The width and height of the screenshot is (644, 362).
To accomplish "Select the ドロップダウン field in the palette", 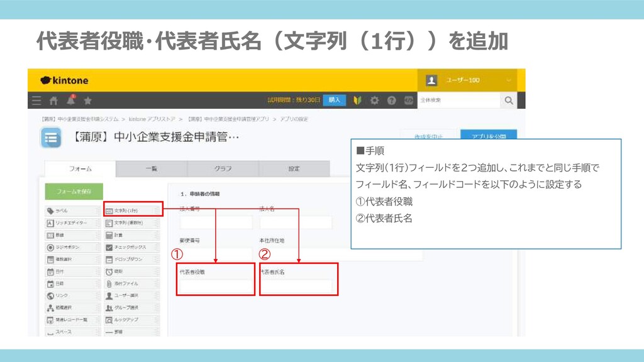I will tap(131, 260).
